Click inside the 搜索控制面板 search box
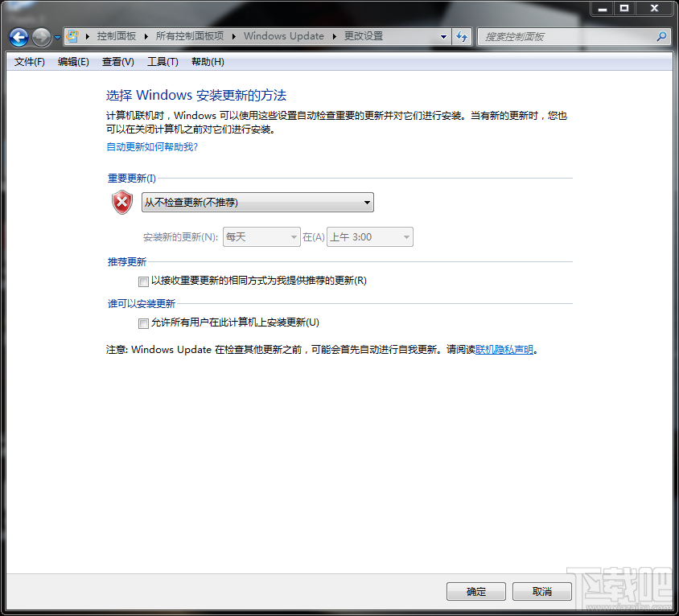The width and height of the screenshot is (679, 616). 563,36
